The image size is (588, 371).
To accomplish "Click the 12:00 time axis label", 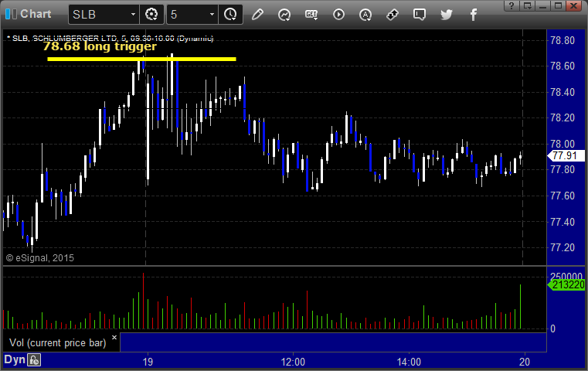I will (x=293, y=362).
